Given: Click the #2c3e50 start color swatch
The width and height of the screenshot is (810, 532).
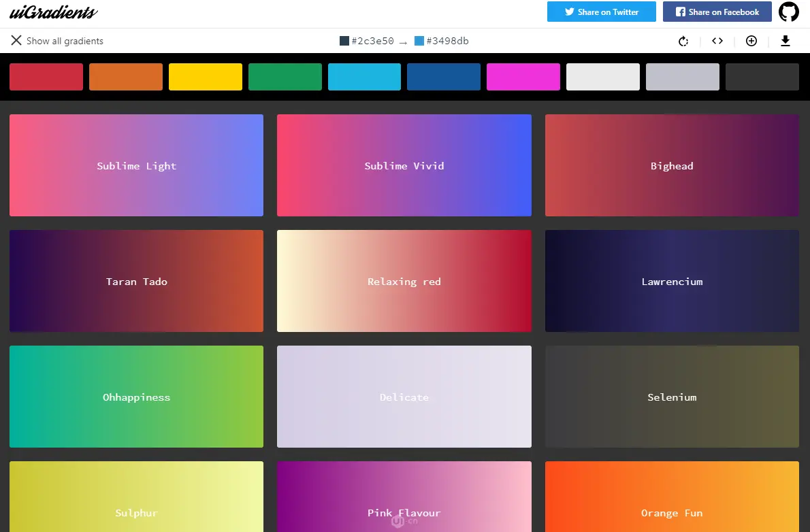Looking at the screenshot, I should click(344, 41).
